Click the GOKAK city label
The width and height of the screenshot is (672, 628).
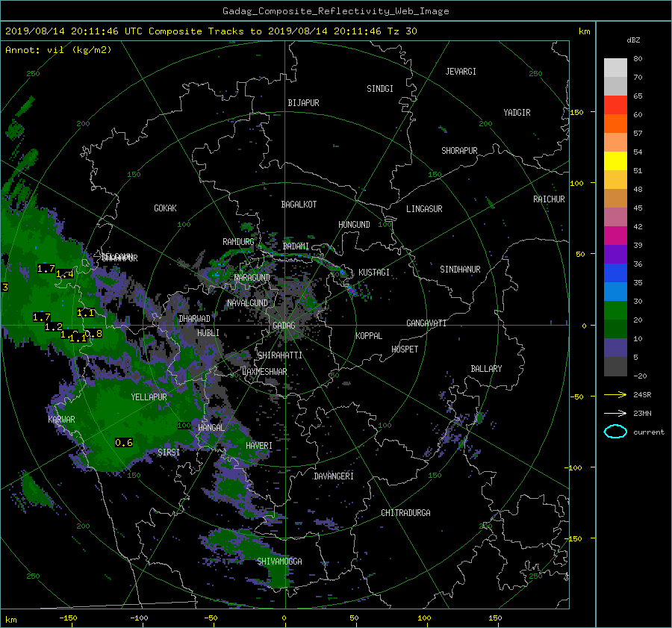(165, 208)
